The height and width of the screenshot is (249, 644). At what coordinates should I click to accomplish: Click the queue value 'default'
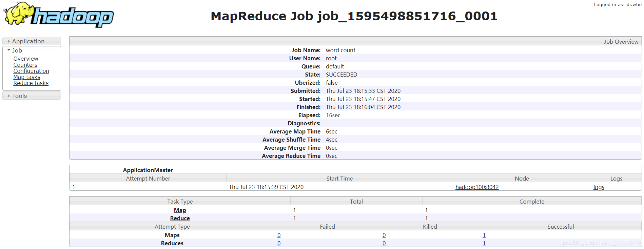tap(335, 66)
